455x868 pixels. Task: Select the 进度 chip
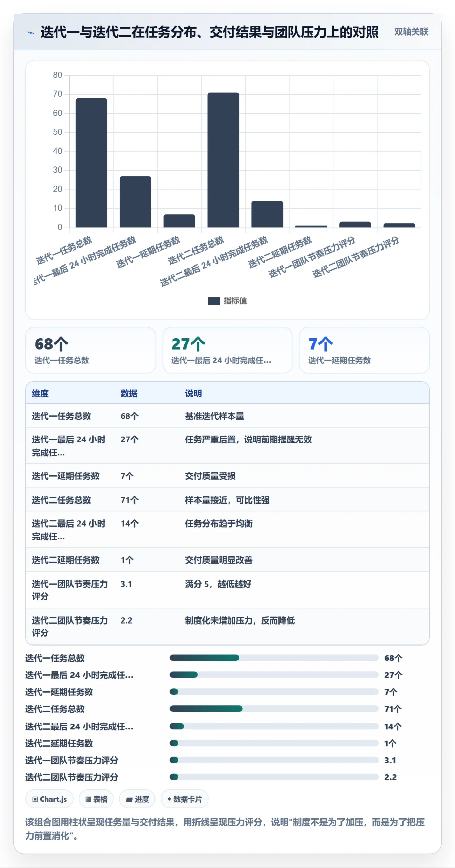[x=137, y=799]
